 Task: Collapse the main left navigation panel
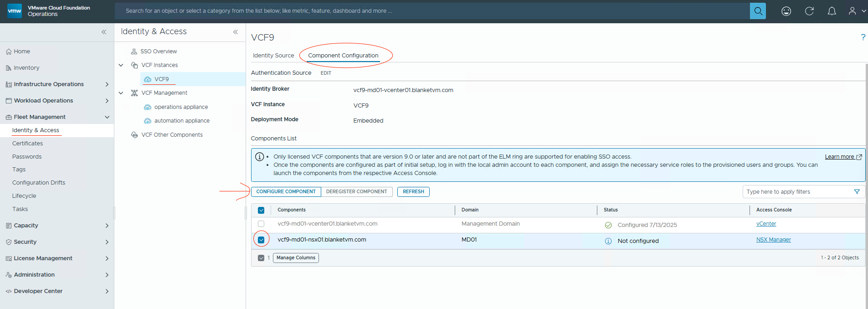pos(104,32)
